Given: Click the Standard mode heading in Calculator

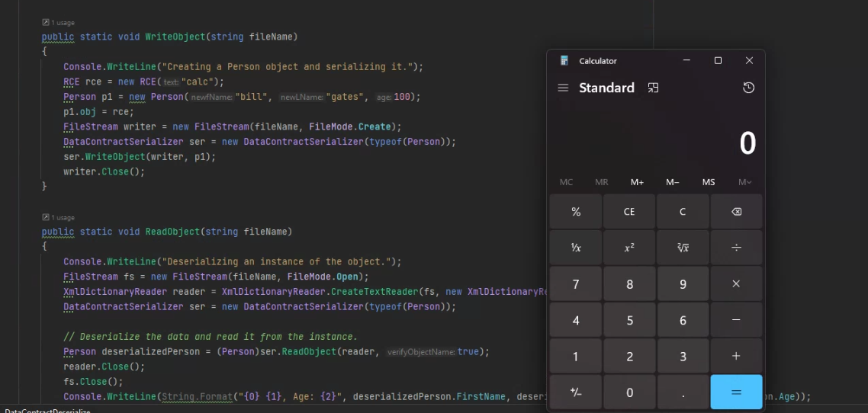Looking at the screenshot, I should coord(606,88).
